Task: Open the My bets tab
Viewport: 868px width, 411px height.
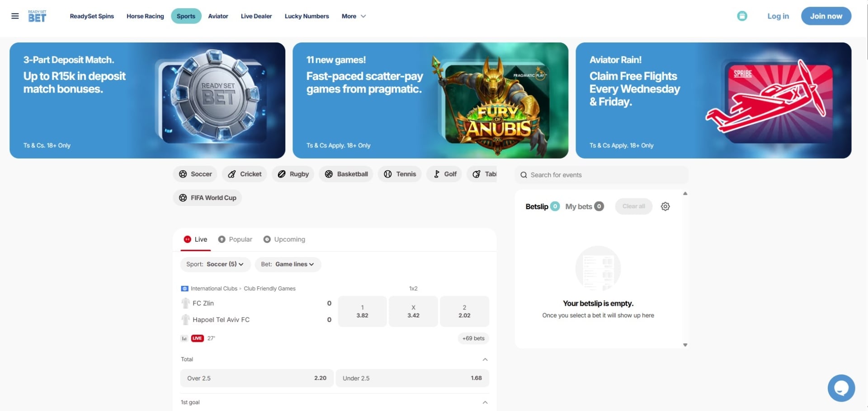Action: point(585,206)
